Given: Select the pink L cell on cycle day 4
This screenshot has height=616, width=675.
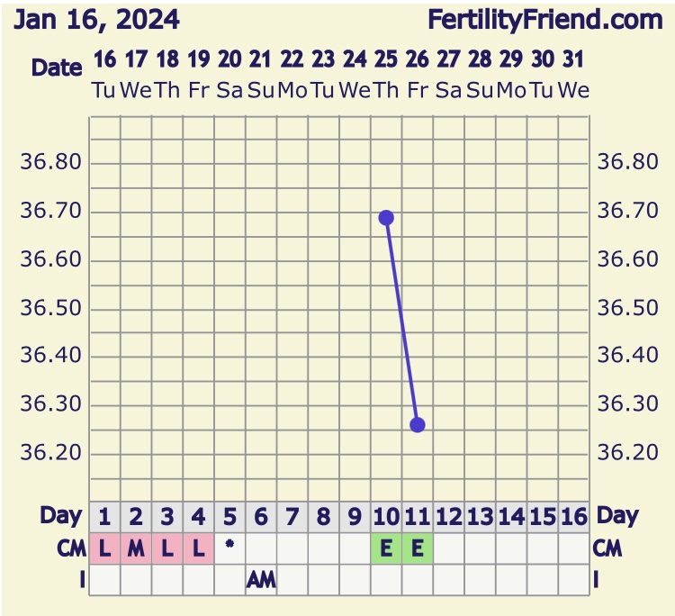Looking at the screenshot, I should tap(199, 548).
